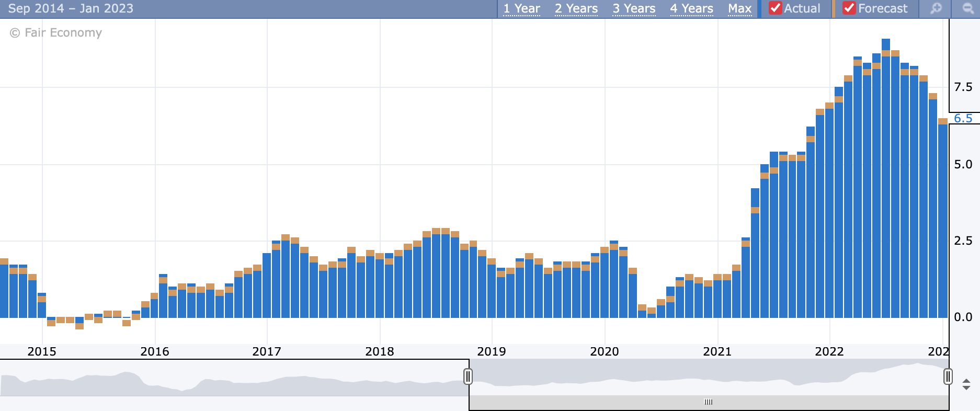
Task: Select the 3 Years range
Action: point(634,9)
